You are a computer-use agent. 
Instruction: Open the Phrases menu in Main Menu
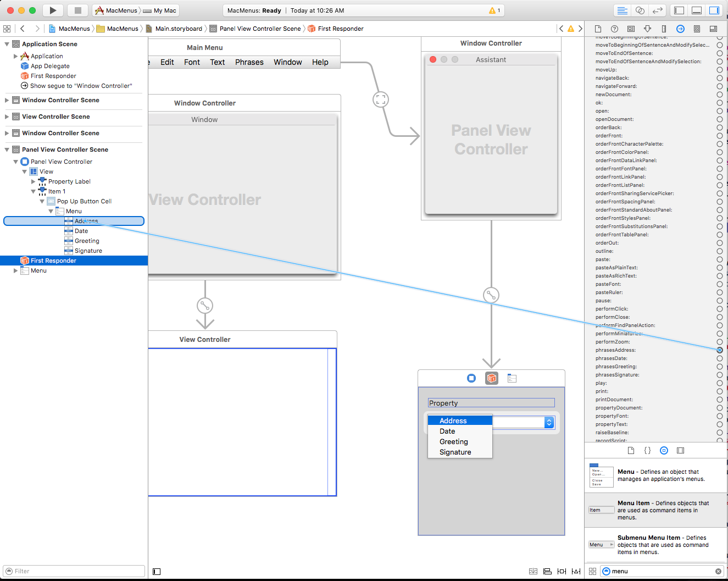coord(249,62)
